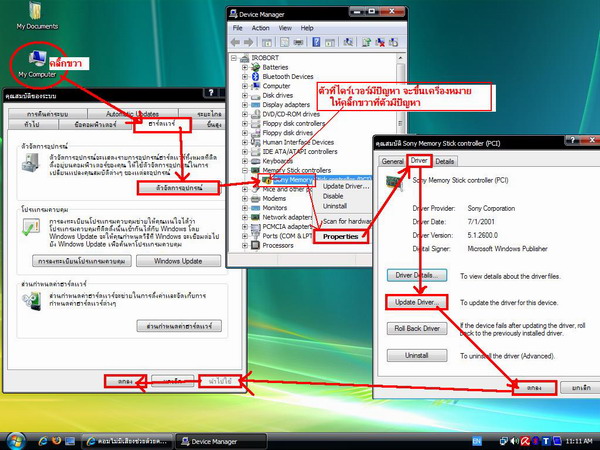Select the PCMCIA adapters category icon
The image size is (600, 450).
[x=255, y=227]
